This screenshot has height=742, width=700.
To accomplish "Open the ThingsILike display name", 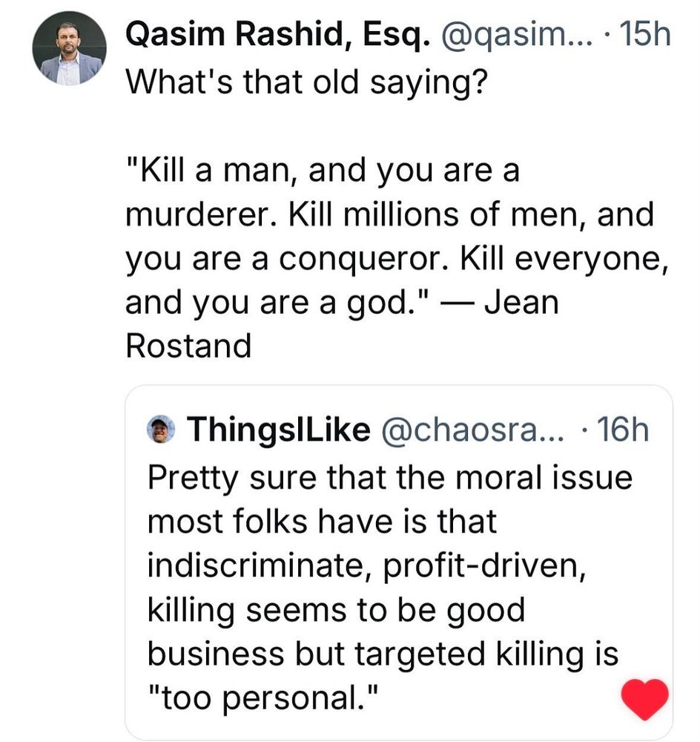I will tap(278, 430).
